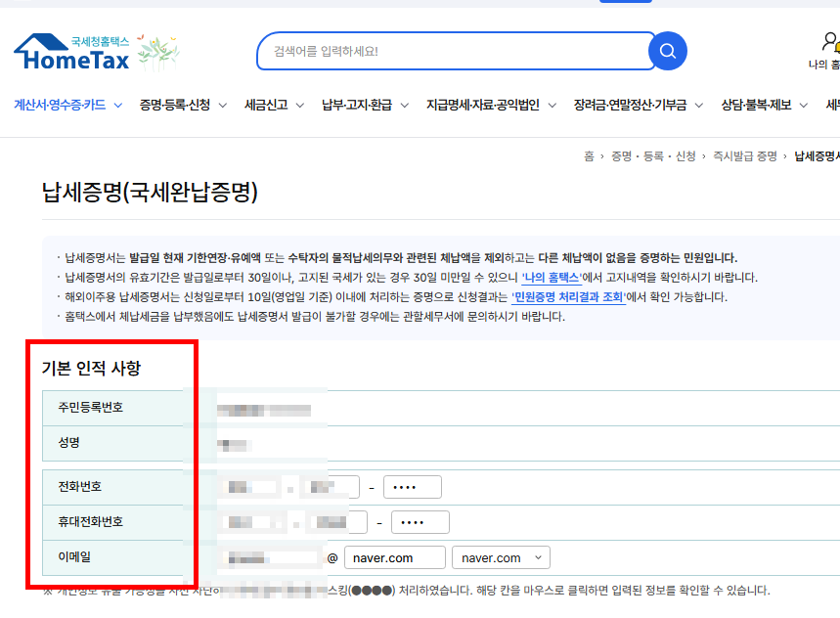Reveal the masked phone number last digits
Screen dimensions: 840x618
pyautogui.click(x=412, y=486)
